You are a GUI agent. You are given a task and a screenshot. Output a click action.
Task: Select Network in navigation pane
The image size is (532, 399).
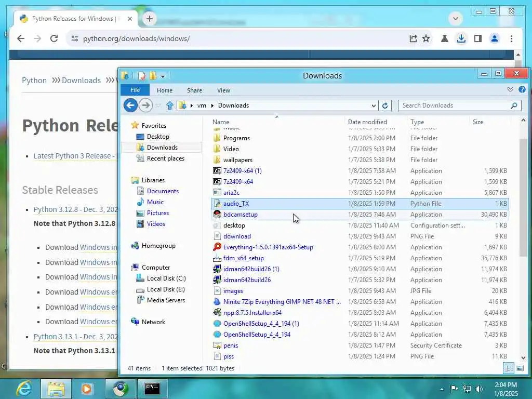(x=153, y=322)
